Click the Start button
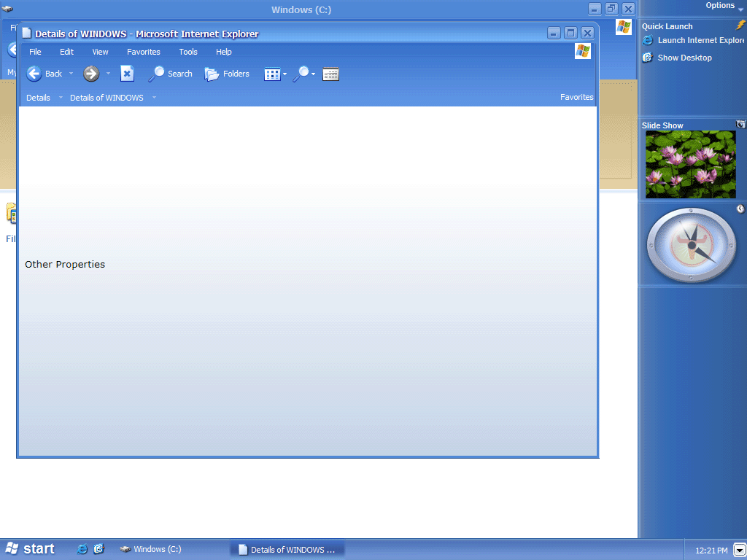Image resolution: width=747 pixels, height=560 pixels. coord(29,549)
